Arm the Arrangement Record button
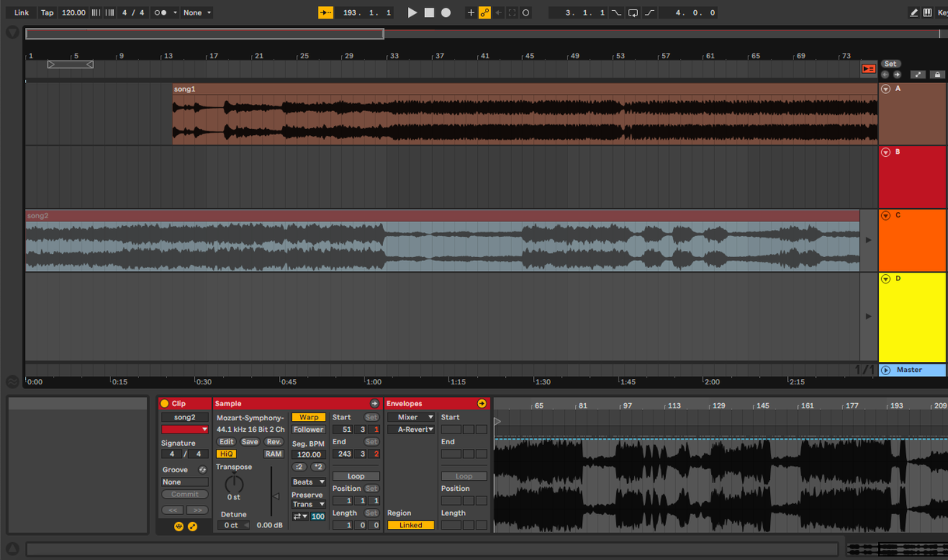 (446, 12)
